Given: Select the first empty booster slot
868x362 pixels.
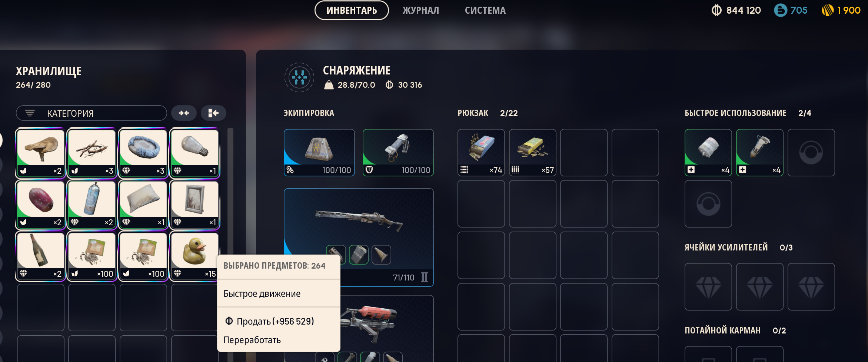Looking at the screenshot, I should pos(708,287).
